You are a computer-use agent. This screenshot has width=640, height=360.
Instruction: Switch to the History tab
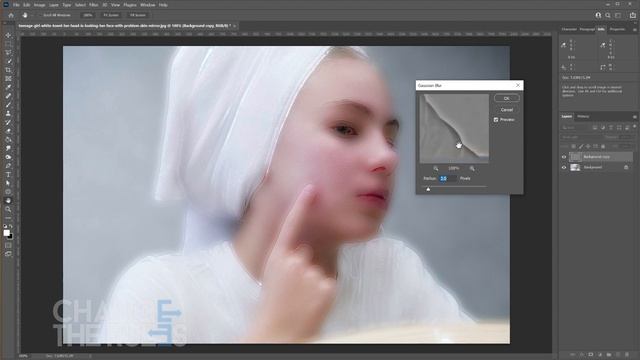[x=583, y=117]
